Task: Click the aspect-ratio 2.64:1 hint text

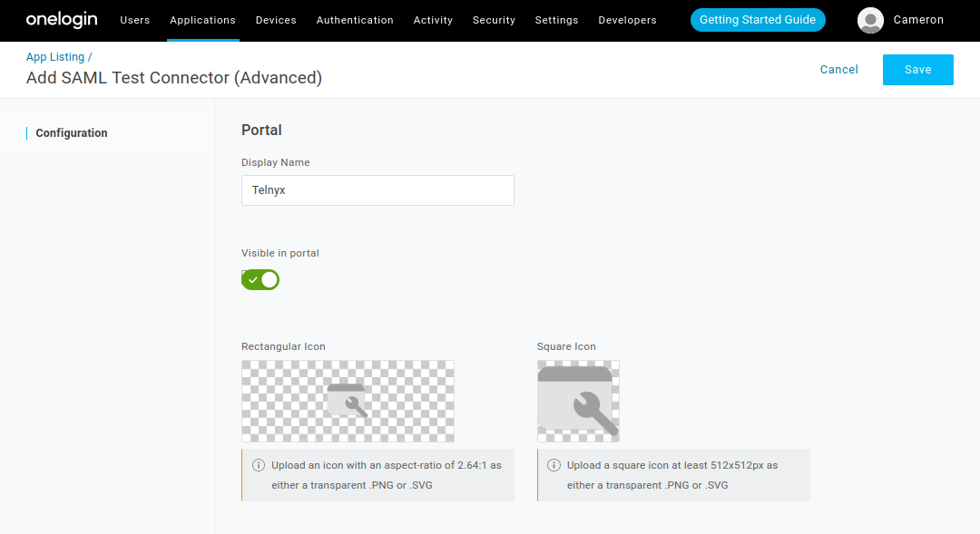Action: (x=387, y=475)
